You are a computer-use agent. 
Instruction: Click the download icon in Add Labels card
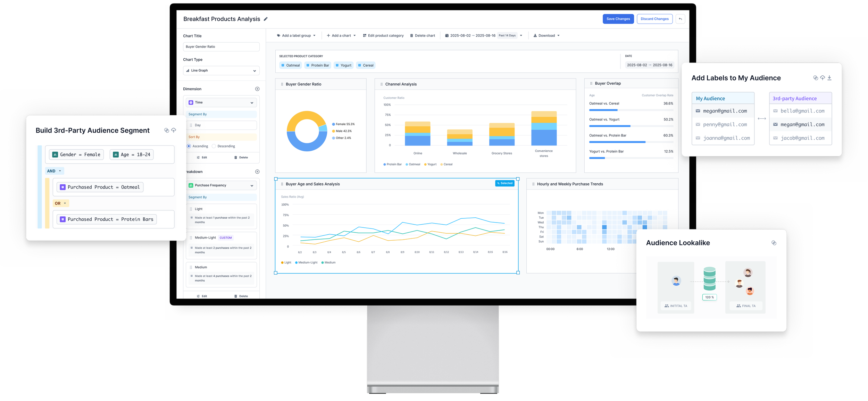[x=829, y=78]
